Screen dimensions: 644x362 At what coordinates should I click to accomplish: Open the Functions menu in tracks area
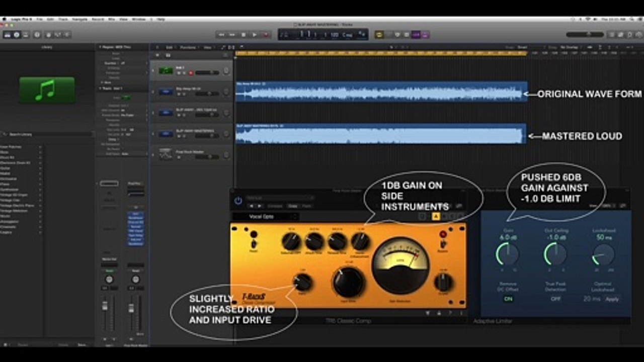pos(189,47)
